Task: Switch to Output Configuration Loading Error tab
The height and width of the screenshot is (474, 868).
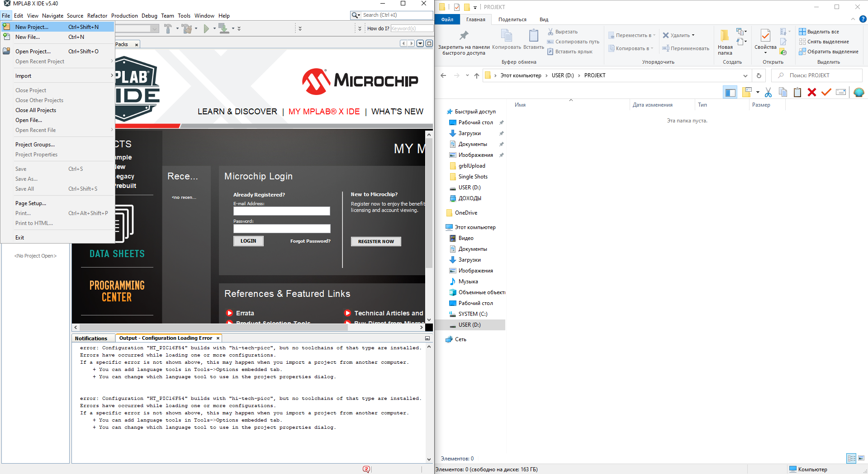Action: 166,338
